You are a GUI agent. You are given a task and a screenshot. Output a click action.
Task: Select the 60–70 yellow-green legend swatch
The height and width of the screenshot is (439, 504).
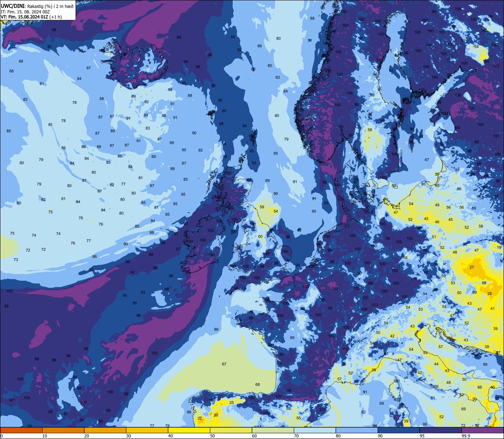click(273, 430)
